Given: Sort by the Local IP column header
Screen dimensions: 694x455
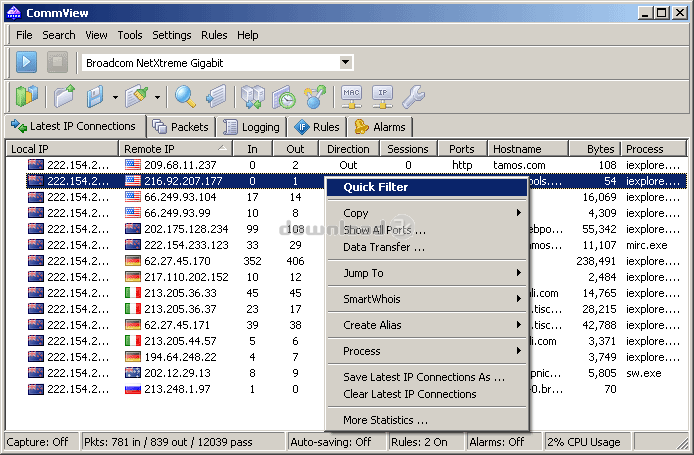Looking at the screenshot, I should 62,149.
